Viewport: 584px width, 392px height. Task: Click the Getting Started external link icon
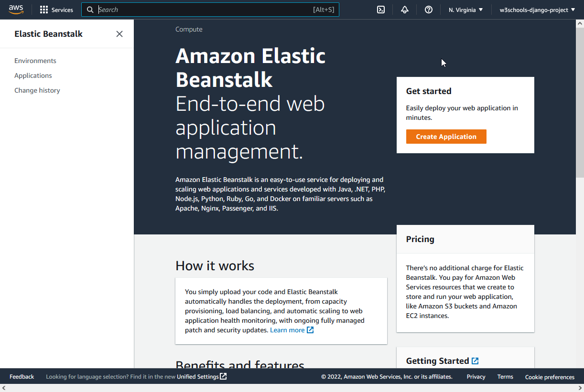click(475, 361)
